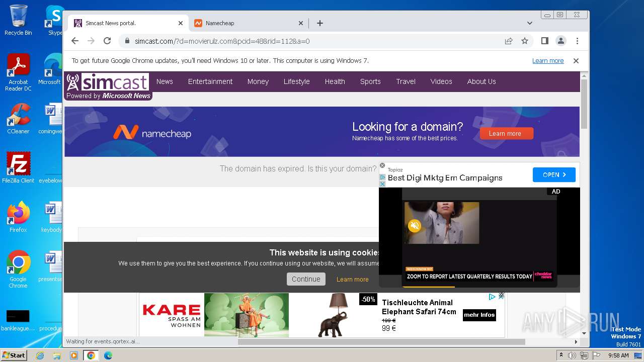Open a new tab with the plus button
The height and width of the screenshot is (362, 644).
click(x=319, y=23)
